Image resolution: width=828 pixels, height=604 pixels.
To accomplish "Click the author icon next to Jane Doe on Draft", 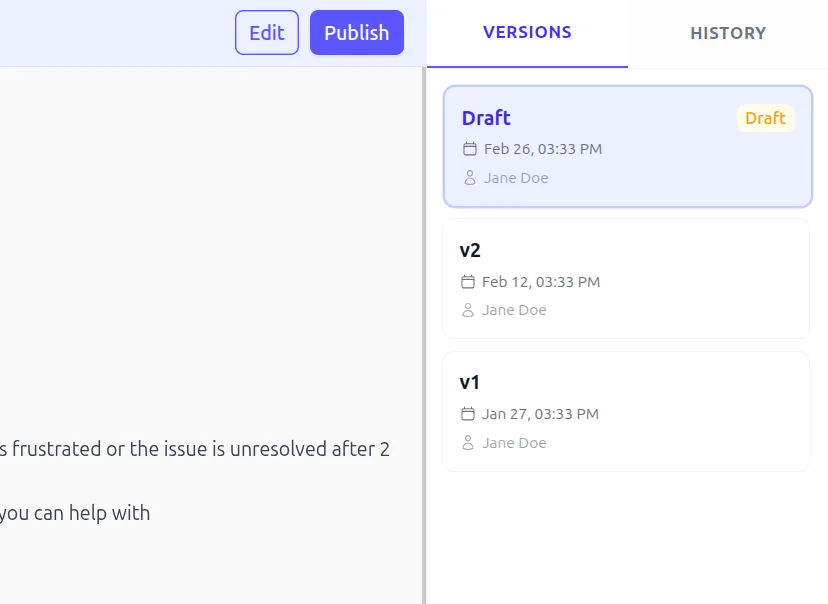I will click(x=468, y=177).
